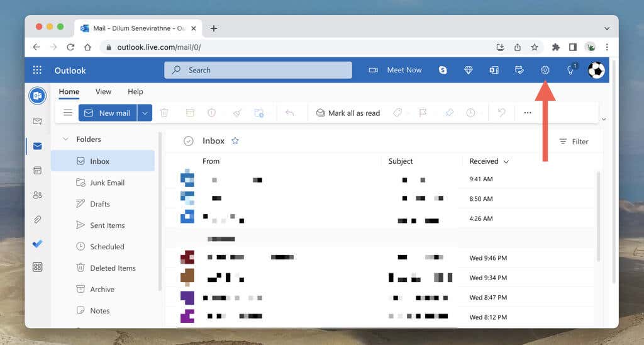This screenshot has width=644, height=345.
Task: Open the Calendar icon in left rail
Action: click(x=37, y=170)
